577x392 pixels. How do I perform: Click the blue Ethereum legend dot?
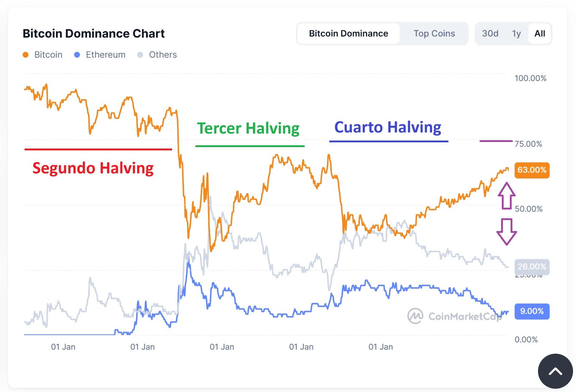[77, 55]
